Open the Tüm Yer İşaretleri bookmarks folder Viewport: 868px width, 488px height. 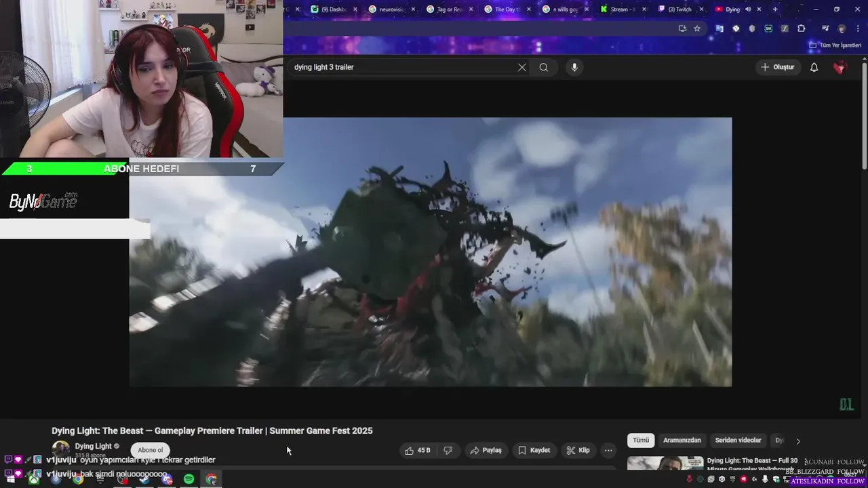[835, 45]
